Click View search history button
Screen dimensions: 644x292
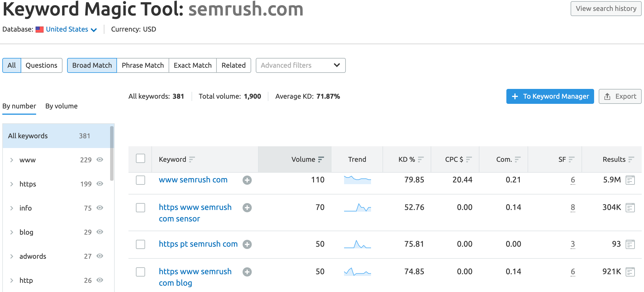click(x=606, y=9)
